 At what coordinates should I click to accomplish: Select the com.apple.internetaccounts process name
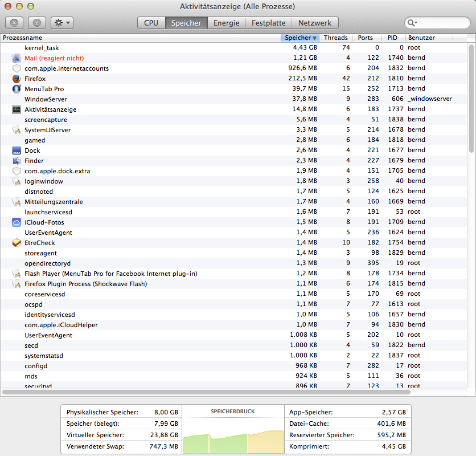67,68
